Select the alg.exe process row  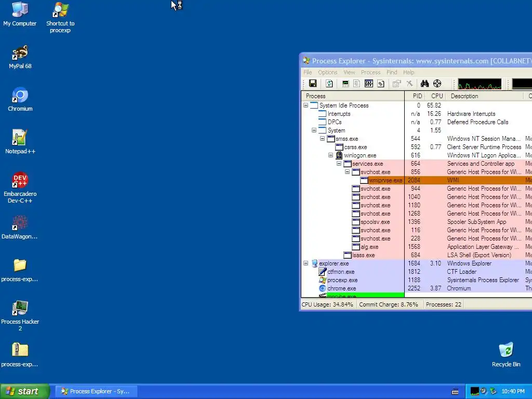417,247
